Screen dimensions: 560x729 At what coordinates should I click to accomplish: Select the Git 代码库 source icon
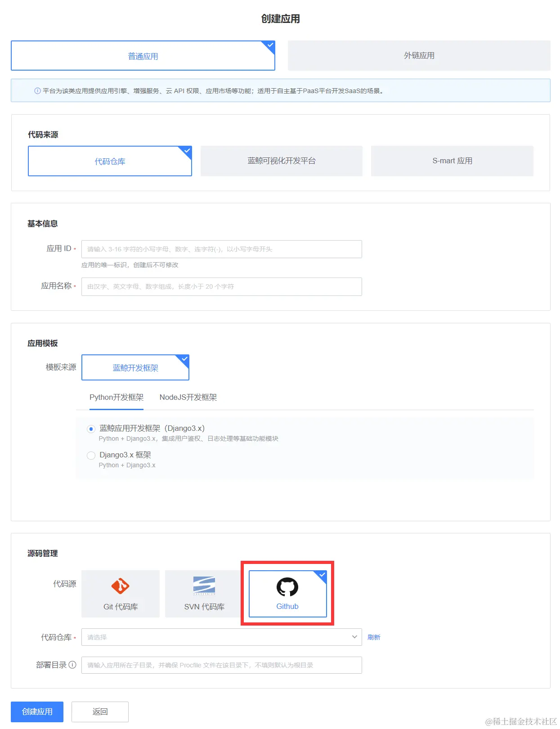click(120, 586)
